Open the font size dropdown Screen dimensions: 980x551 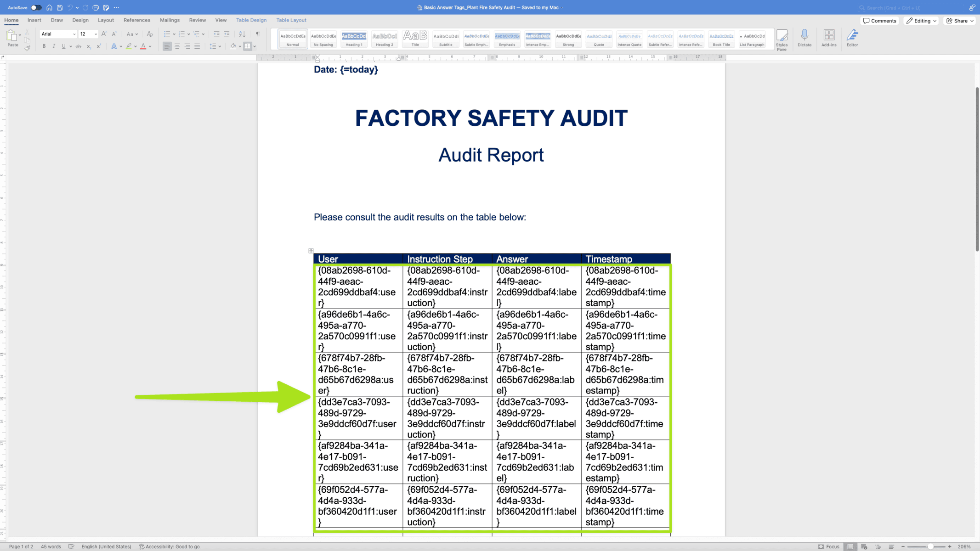click(96, 34)
